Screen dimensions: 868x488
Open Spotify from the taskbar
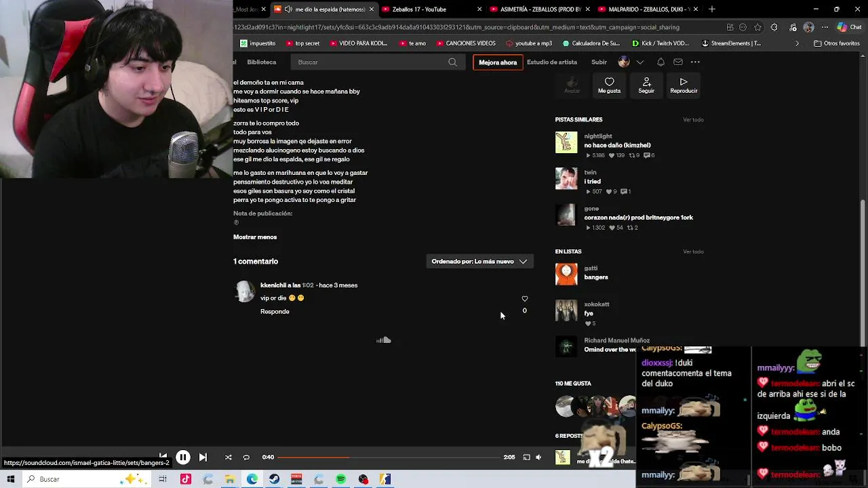point(340,479)
